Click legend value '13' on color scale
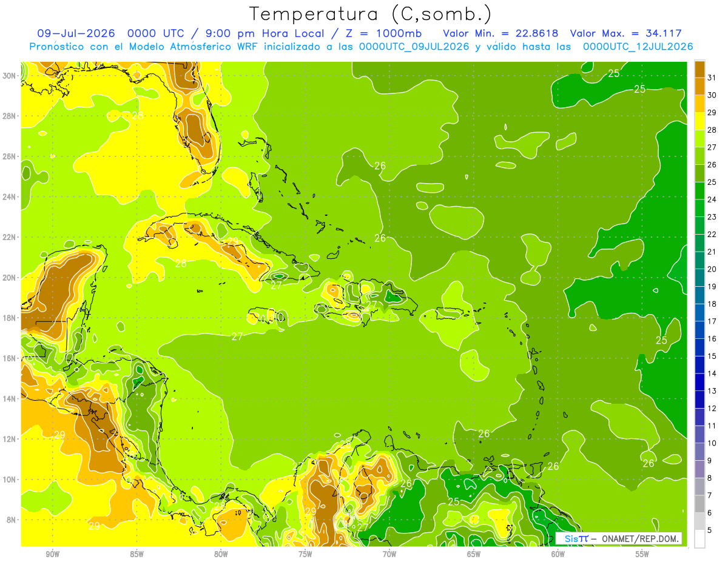Image resolution: width=728 pixels, height=562 pixels. tap(712, 391)
